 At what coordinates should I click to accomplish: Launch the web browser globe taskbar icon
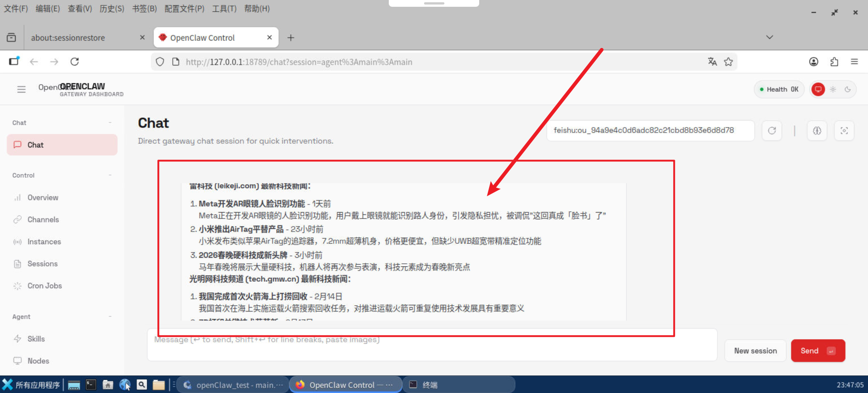pyautogui.click(x=125, y=385)
